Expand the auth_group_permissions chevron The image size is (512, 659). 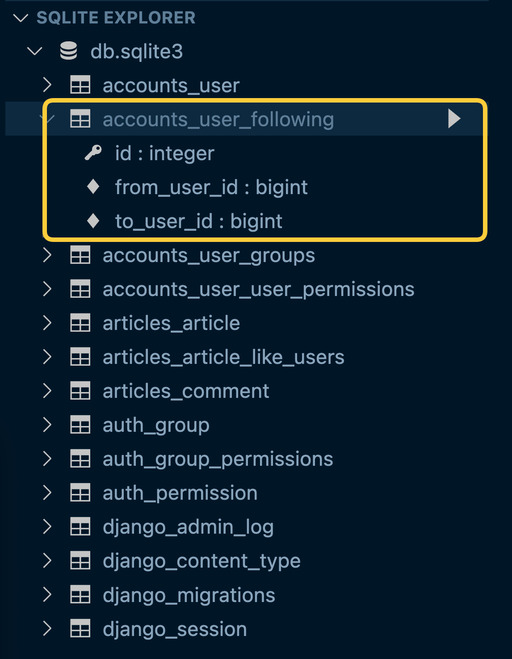pyautogui.click(x=47, y=459)
